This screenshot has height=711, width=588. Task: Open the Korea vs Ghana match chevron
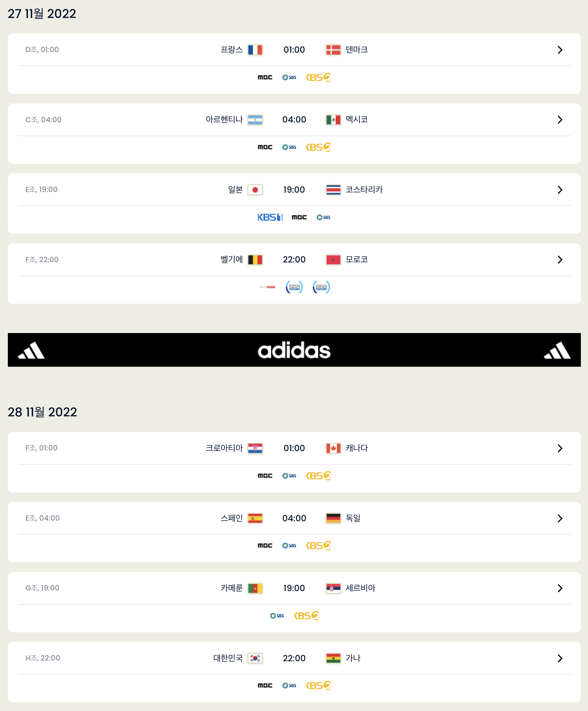[560, 658]
